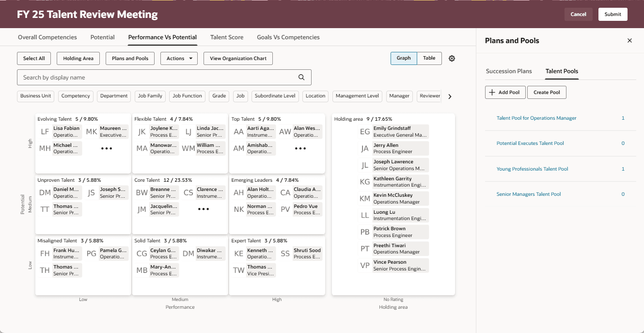Open Young Professionals Talent Pool link
The height and width of the screenshot is (333, 644).
point(532,169)
